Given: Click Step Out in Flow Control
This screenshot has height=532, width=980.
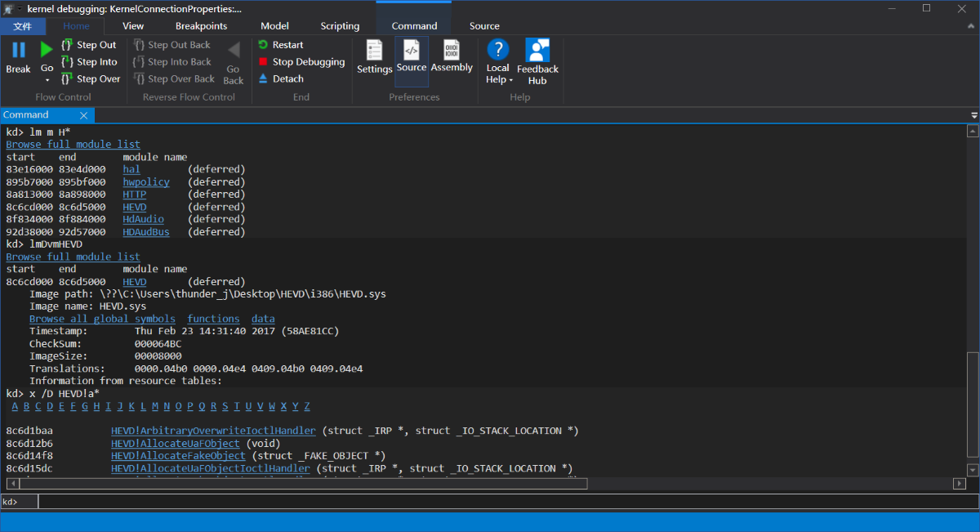Looking at the screenshot, I should coord(89,45).
